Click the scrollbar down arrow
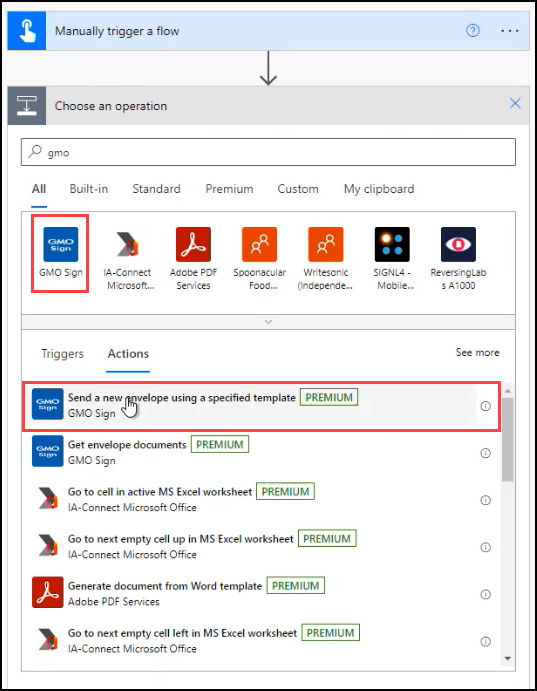 pyautogui.click(x=507, y=658)
